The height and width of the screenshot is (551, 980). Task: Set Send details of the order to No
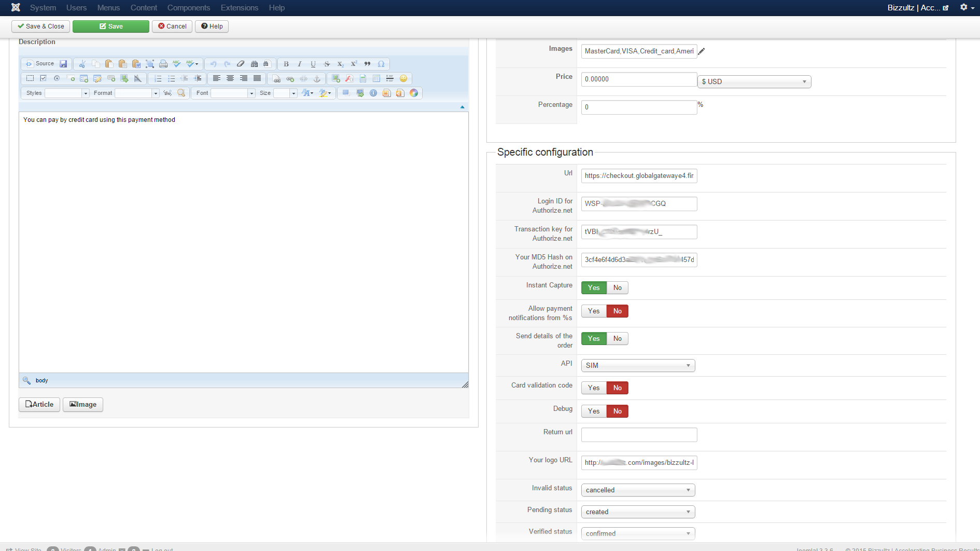[x=618, y=339]
